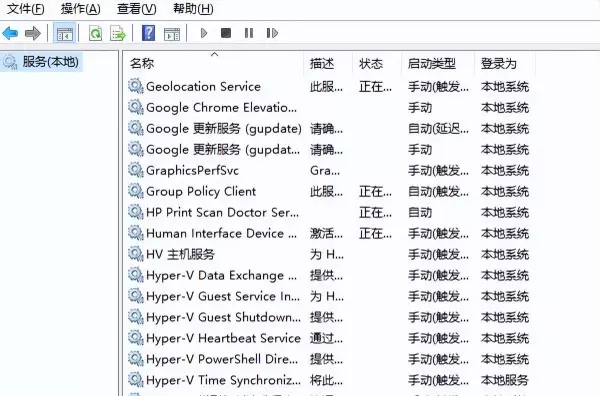Screen dimensions: 600x396
Task: Click the Restart service button
Action: coord(272,33)
